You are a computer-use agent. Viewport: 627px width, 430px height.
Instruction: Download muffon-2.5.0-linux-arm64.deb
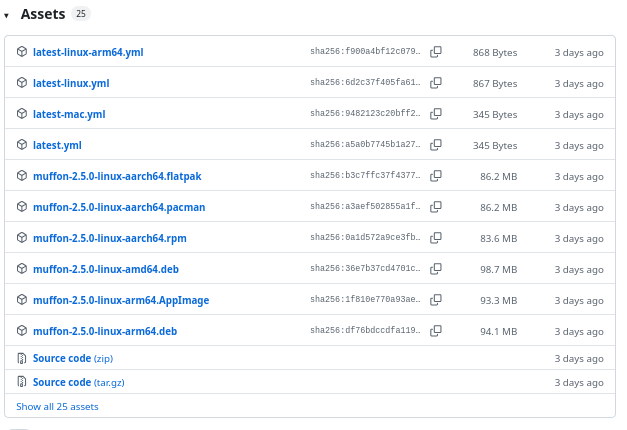point(105,331)
